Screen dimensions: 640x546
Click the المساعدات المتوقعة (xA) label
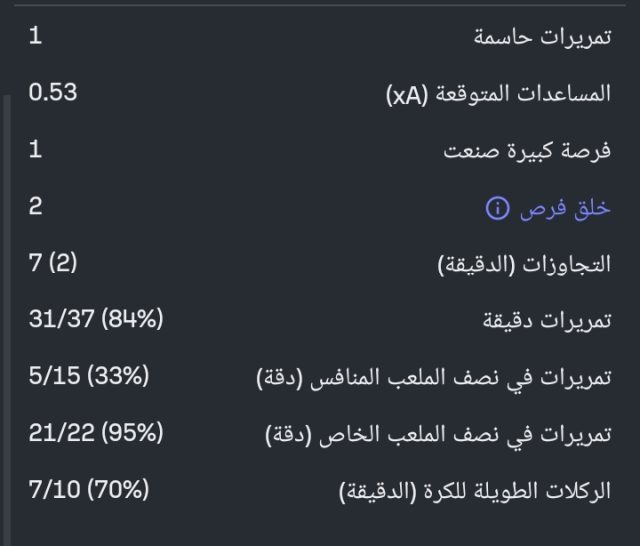coord(498,95)
